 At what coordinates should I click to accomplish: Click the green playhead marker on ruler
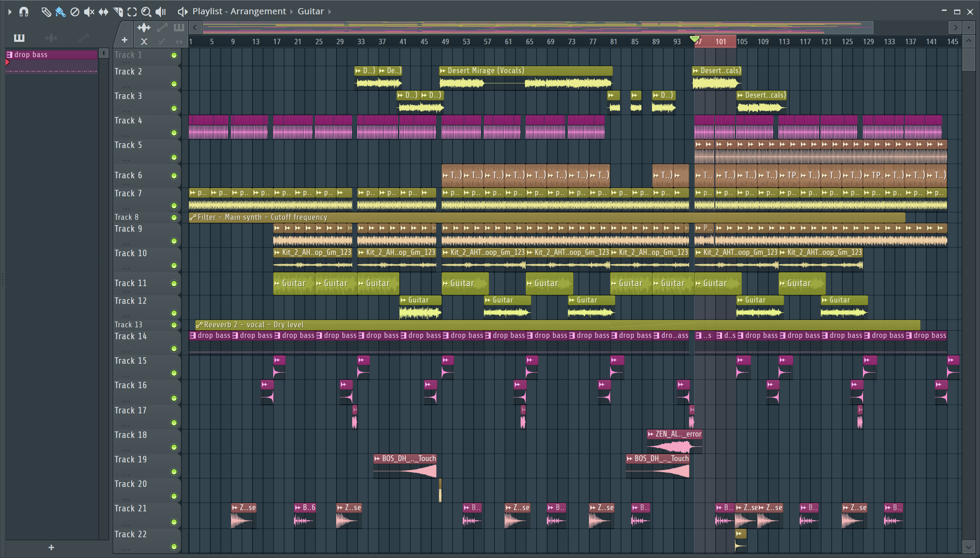pos(695,39)
